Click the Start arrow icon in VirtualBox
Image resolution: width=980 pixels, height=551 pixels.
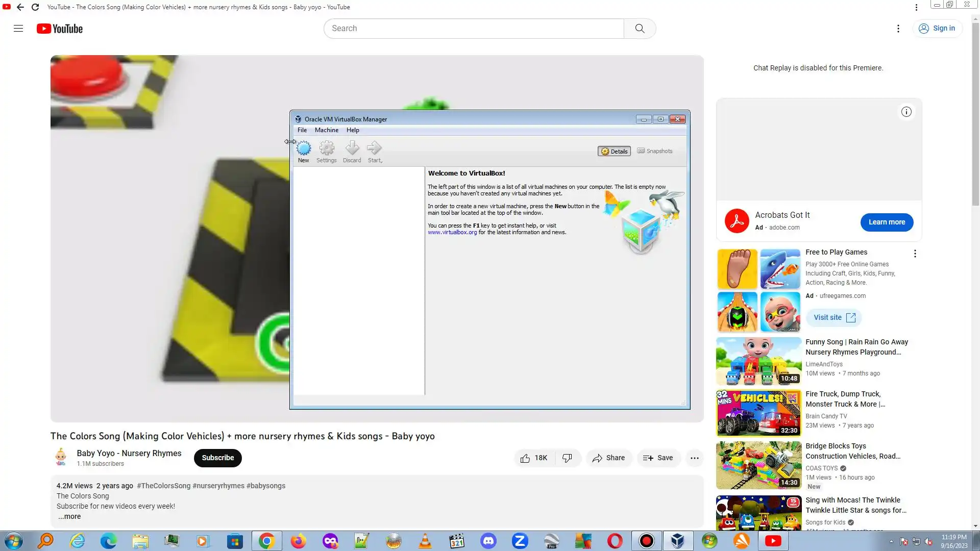(374, 148)
